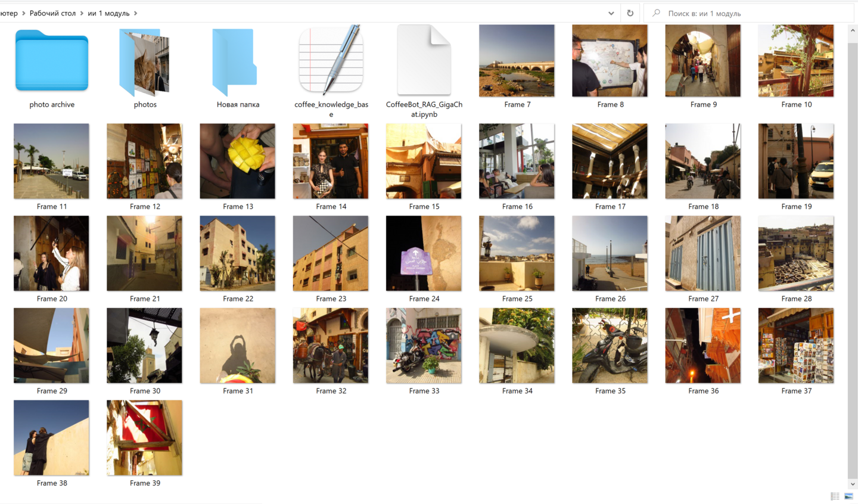Expand chevron after Рабочий стол breadcrumb
858x504 pixels.
82,13
